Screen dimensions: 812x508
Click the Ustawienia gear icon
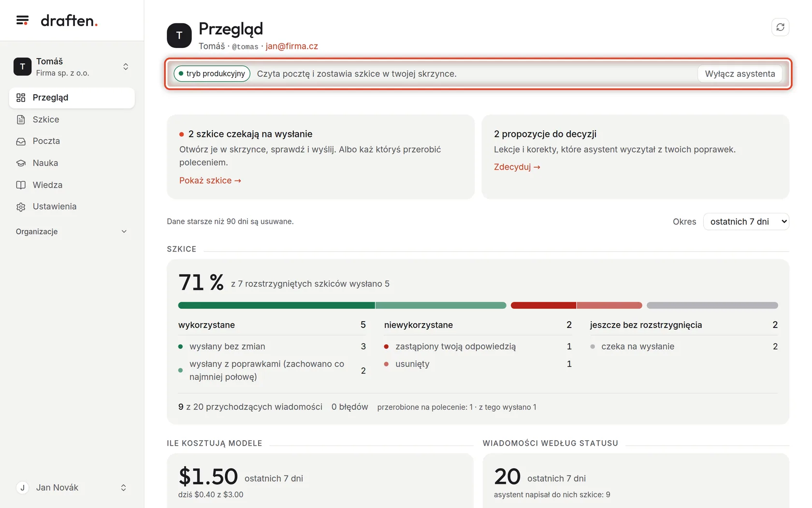[x=21, y=207]
